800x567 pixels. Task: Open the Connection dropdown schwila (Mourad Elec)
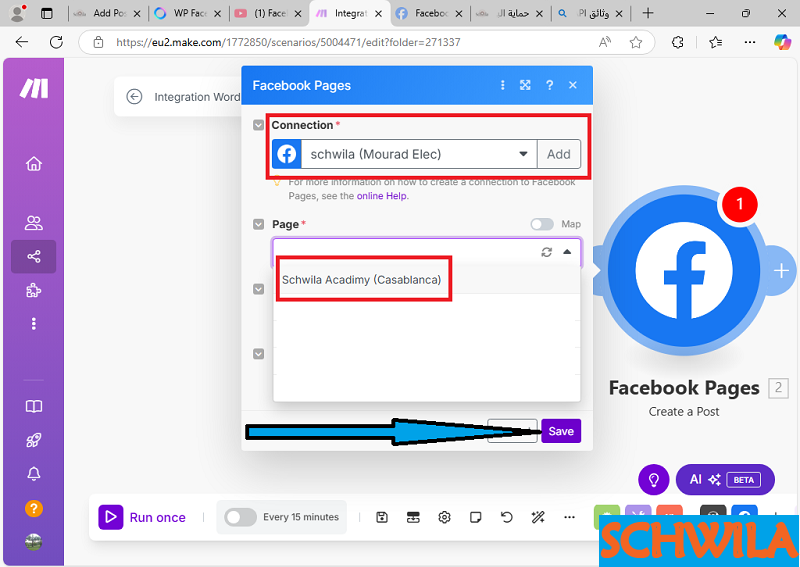pos(418,154)
